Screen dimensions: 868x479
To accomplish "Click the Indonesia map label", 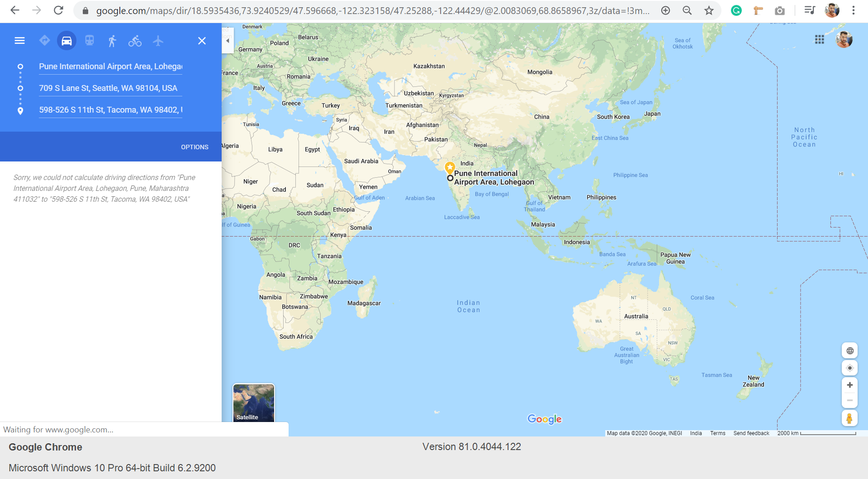I will click(577, 242).
